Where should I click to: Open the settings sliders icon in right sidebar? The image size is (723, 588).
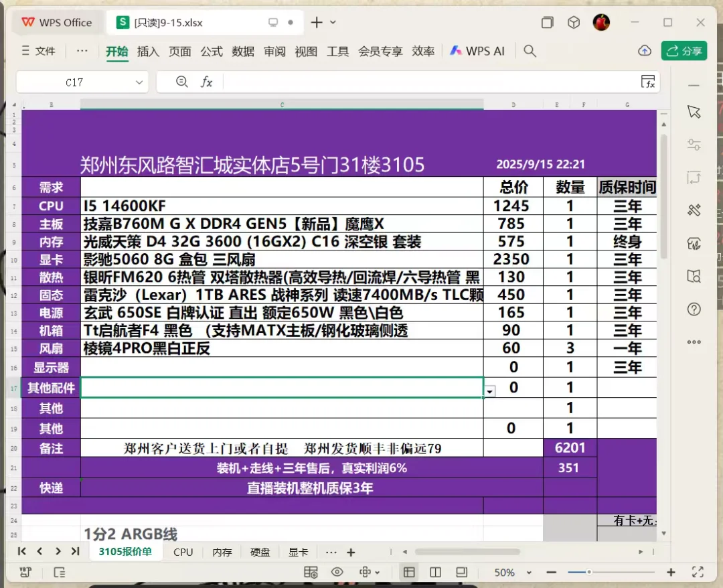click(x=694, y=145)
